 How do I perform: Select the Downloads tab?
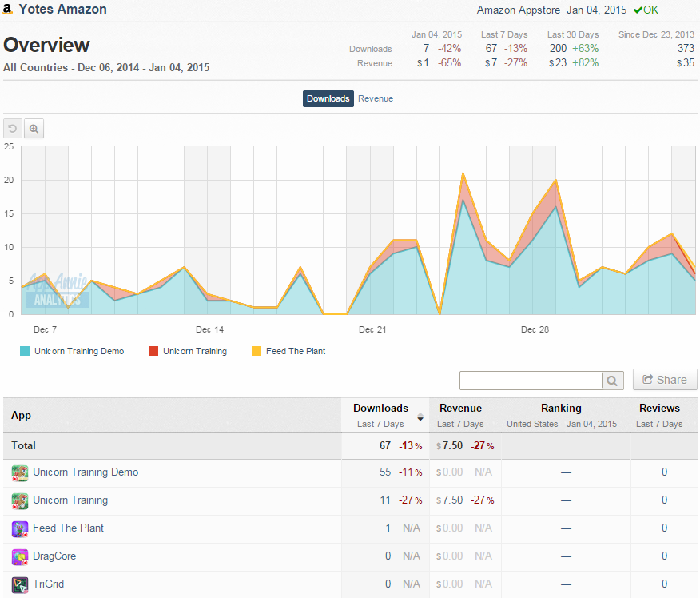(x=328, y=98)
